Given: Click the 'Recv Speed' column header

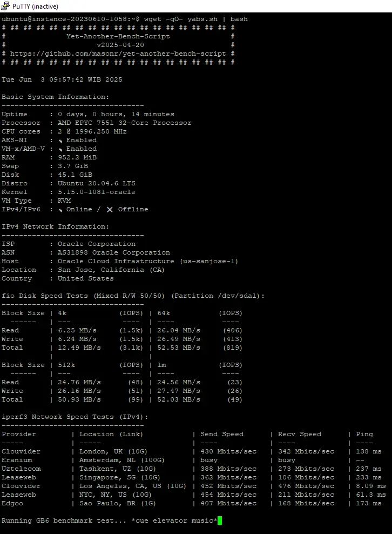Looking at the screenshot, I should pyautogui.click(x=300, y=434).
